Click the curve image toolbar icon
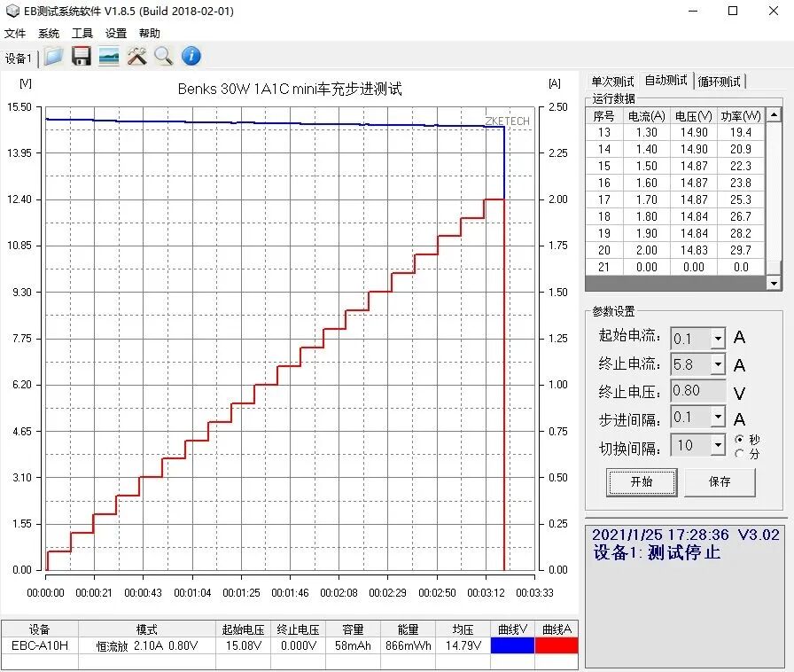 (x=109, y=56)
